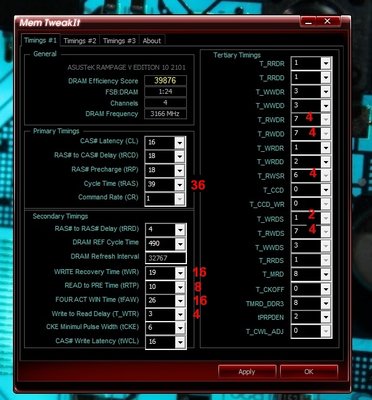Expand the FOUR ACT WIN Time (tFAW) dropdown

pyautogui.click(x=180, y=301)
